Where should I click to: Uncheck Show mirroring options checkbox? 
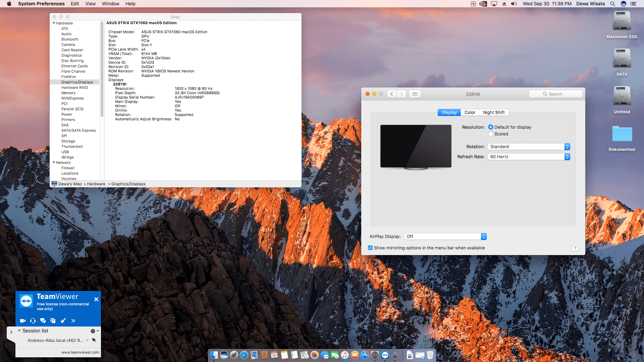(x=370, y=248)
